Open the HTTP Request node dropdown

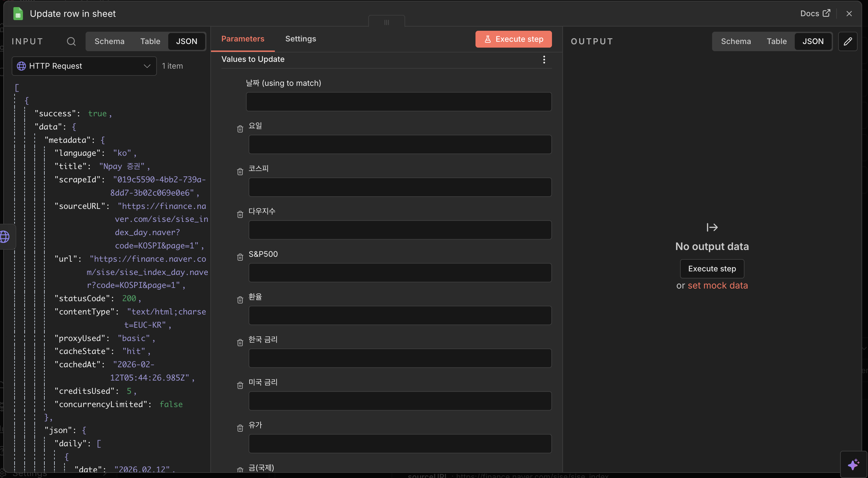pyautogui.click(x=84, y=66)
